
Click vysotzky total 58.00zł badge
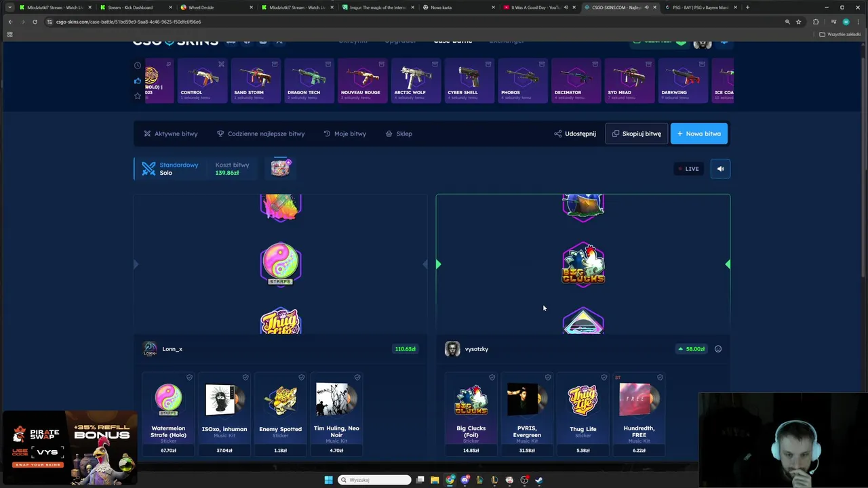(691, 349)
